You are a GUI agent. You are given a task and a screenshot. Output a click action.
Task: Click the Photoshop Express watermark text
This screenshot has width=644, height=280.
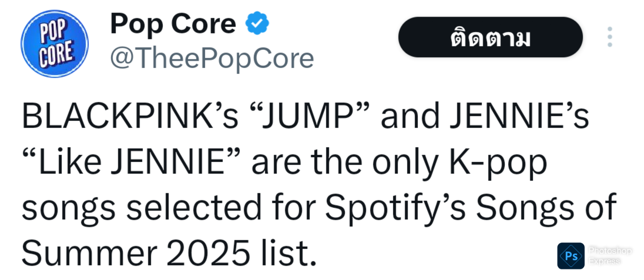coord(610,256)
